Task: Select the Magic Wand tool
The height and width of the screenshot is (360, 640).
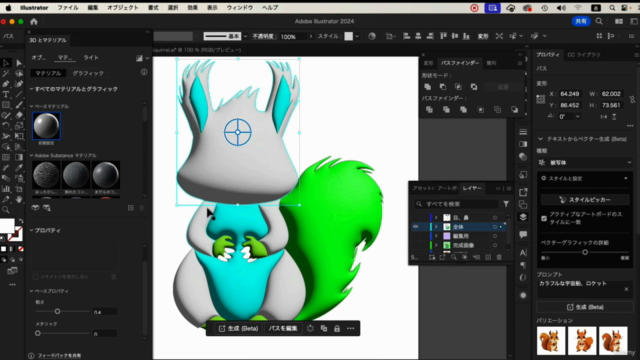Action: 6,73
